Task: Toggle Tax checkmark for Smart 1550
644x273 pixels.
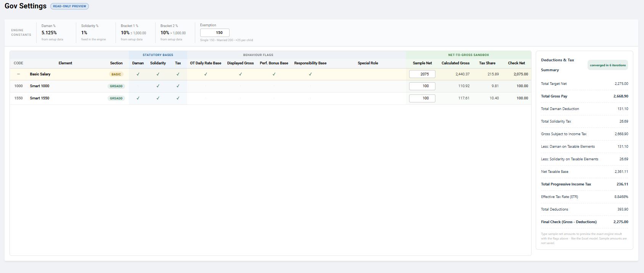Action: click(178, 98)
